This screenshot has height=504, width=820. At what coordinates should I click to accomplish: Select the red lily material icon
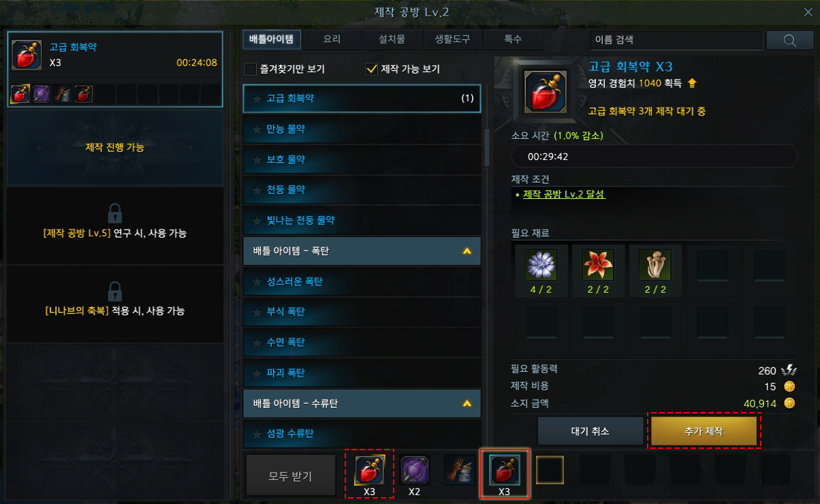coord(598,266)
